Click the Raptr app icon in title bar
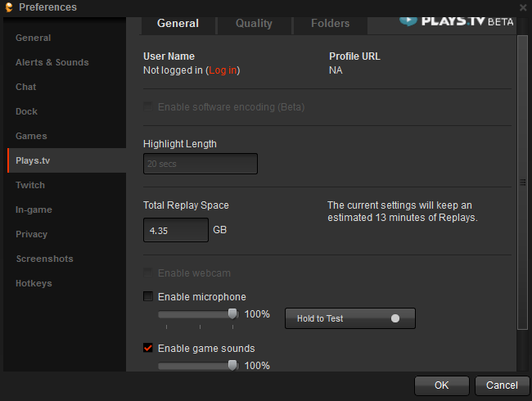 coord(9,7)
